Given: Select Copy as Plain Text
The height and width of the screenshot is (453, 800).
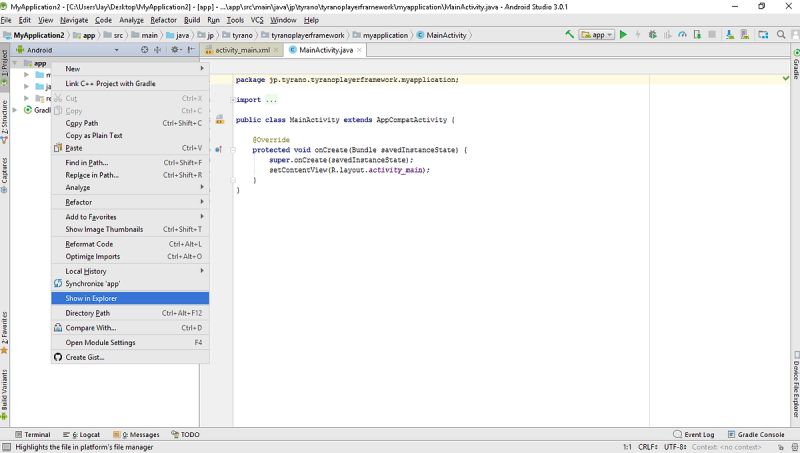Looking at the screenshot, I should click(130, 135).
